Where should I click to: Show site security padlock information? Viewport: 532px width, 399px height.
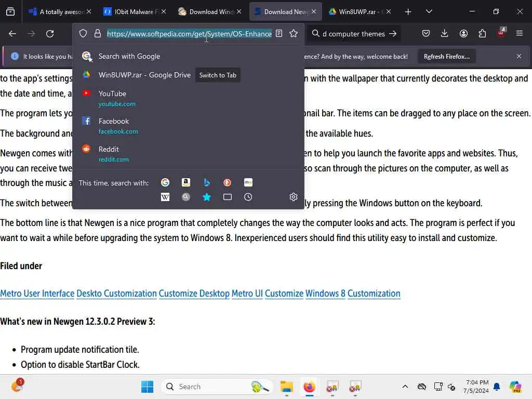[x=98, y=34]
